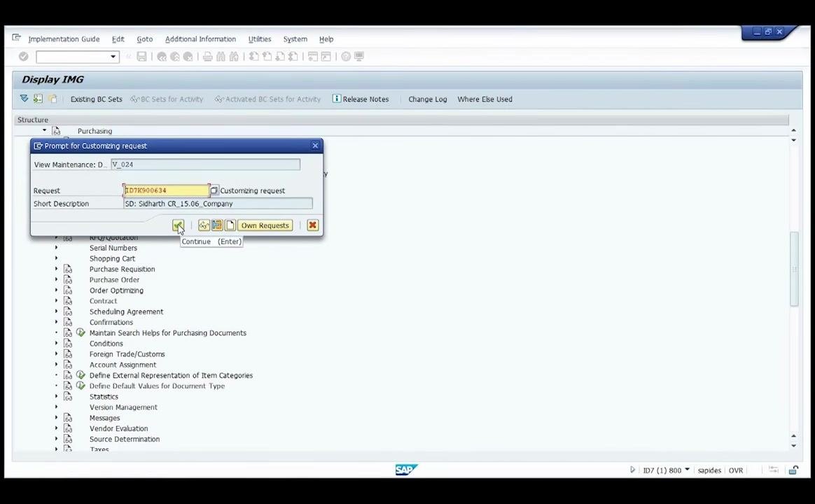The height and width of the screenshot is (504, 815).
Task: Run the Maintain Search Helps activity icon
Action: (81, 332)
